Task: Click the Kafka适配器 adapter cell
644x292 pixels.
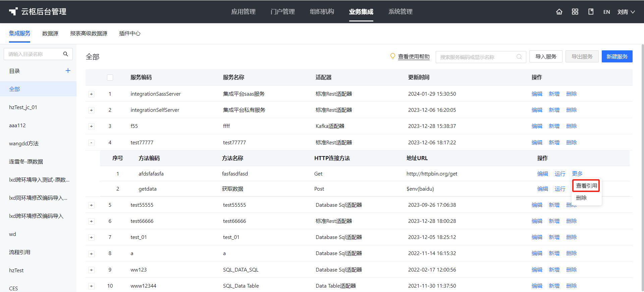Action: 330,126
